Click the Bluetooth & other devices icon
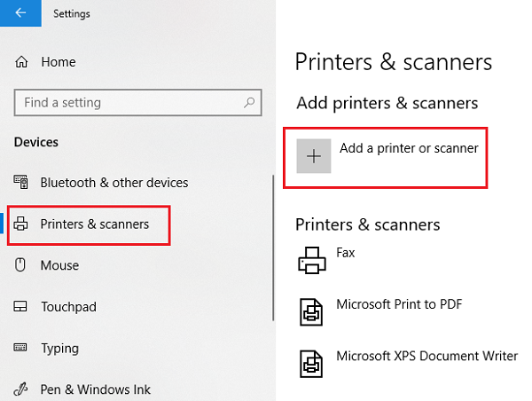Viewport: 532px width, 401px height. tap(22, 183)
